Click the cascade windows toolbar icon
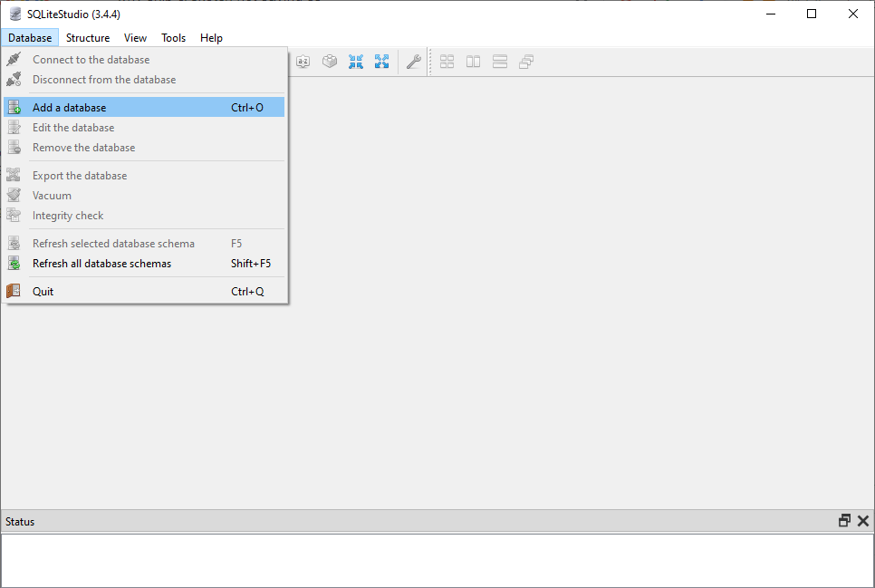 click(526, 62)
